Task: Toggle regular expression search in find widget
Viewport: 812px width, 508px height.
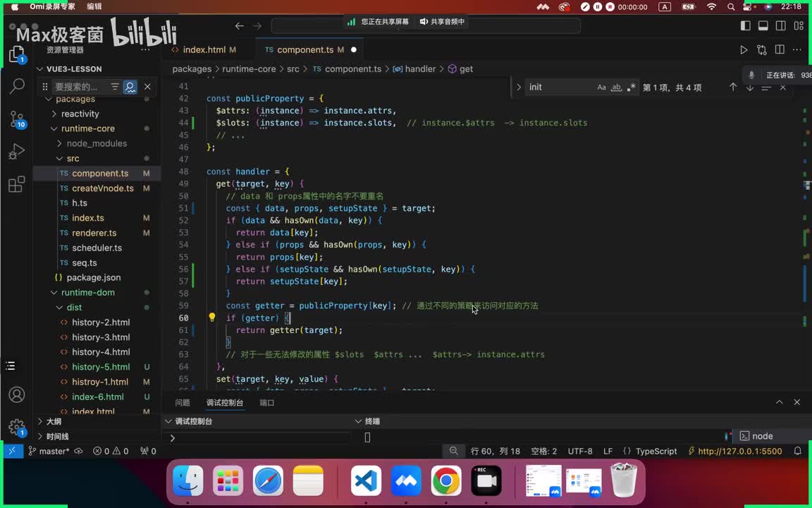Action: coord(631,87)
